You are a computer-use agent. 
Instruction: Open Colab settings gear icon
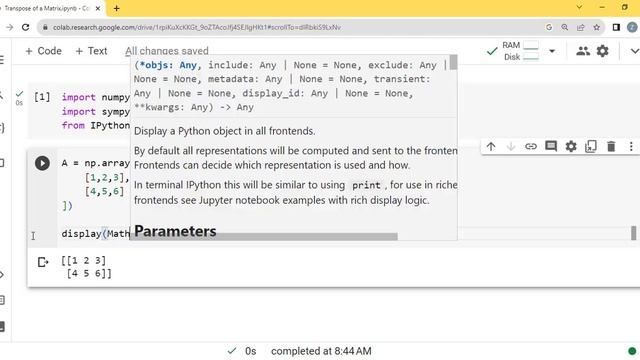(602, 51)
